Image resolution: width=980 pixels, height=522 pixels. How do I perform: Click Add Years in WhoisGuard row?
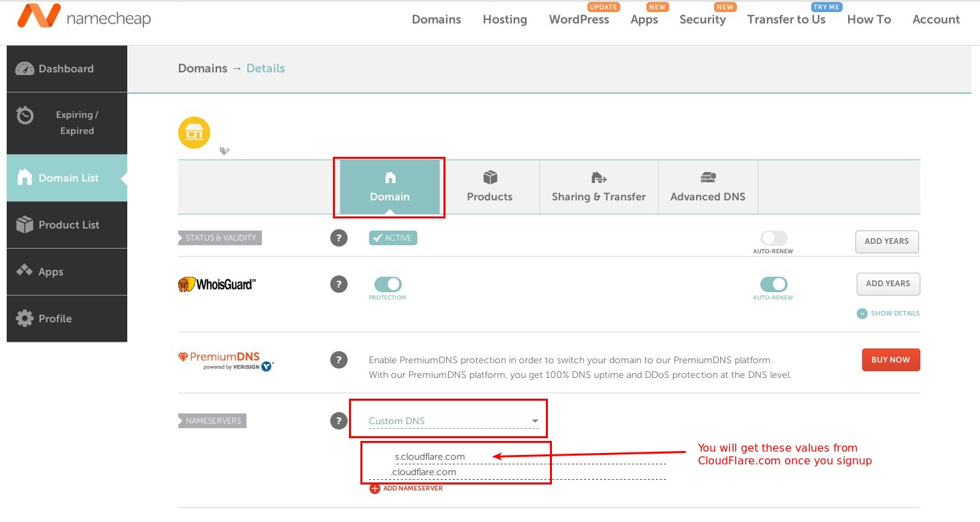tap(888, 283)
